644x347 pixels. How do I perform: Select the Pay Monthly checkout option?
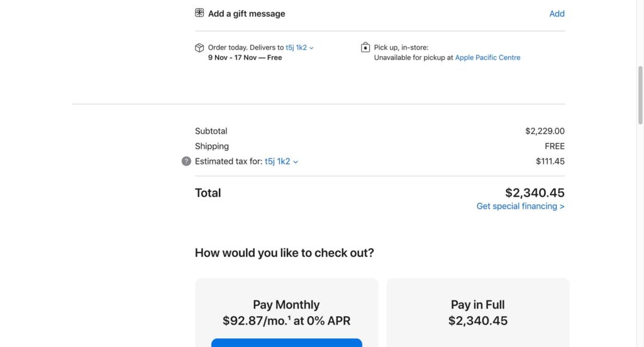coord(286,313)
